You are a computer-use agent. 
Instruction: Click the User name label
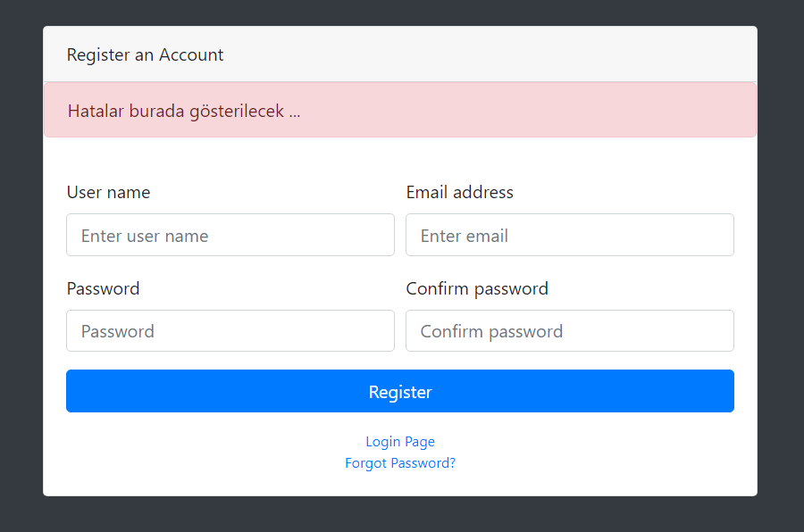click(x=109, y=192)
